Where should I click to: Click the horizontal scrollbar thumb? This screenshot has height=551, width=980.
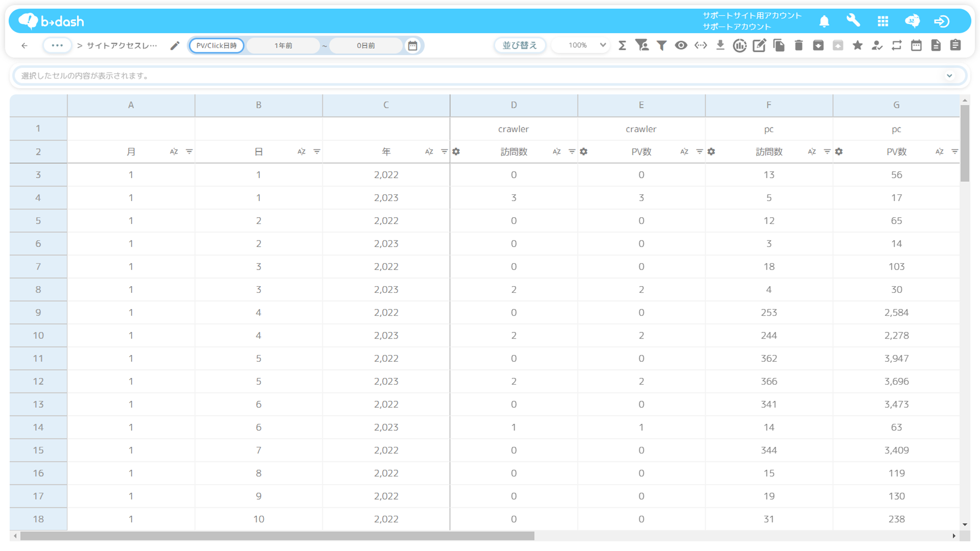277,536
